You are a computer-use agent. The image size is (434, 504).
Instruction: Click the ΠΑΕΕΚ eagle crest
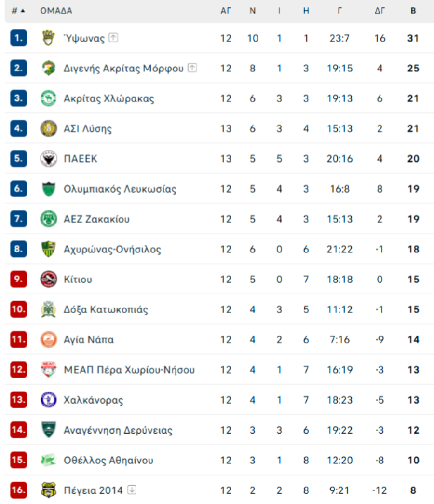click(49, 158)
